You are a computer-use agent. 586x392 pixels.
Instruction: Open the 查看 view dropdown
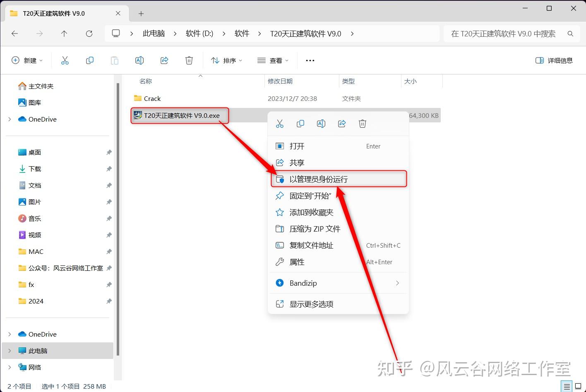pyautogui.click(x=273, y=60)
